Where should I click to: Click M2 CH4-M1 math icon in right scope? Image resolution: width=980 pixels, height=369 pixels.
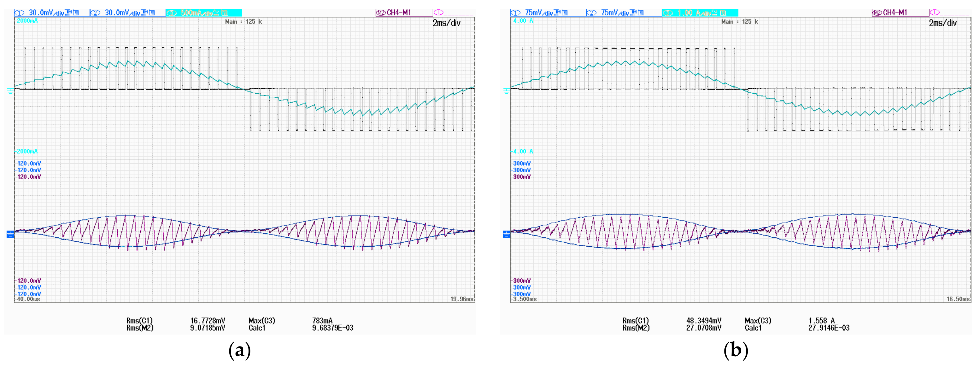point(877,13)
